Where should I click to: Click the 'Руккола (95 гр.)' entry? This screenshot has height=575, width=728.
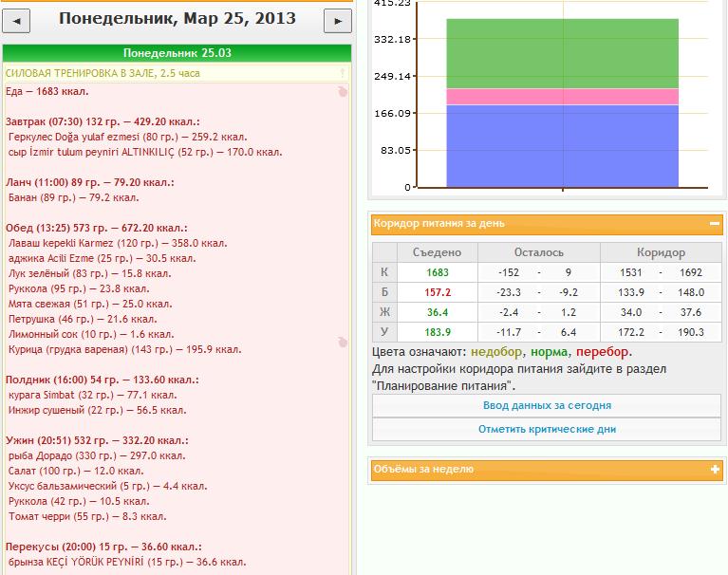coord(79,288)
